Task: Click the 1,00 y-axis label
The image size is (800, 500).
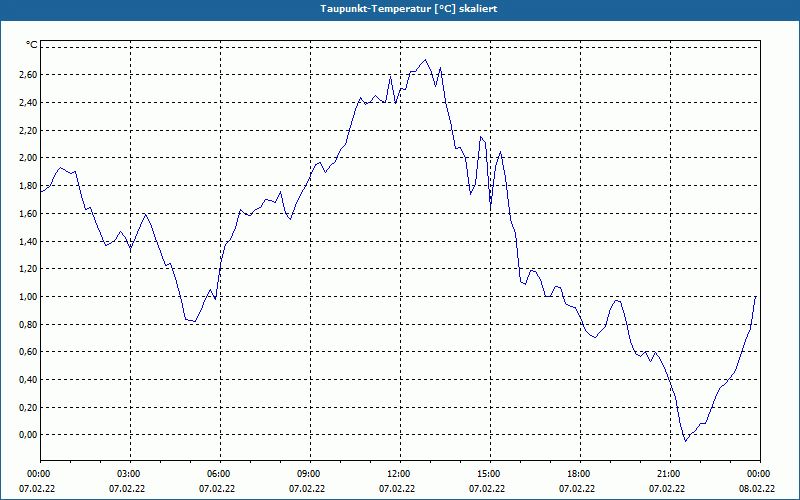Action: pos(28,296)
